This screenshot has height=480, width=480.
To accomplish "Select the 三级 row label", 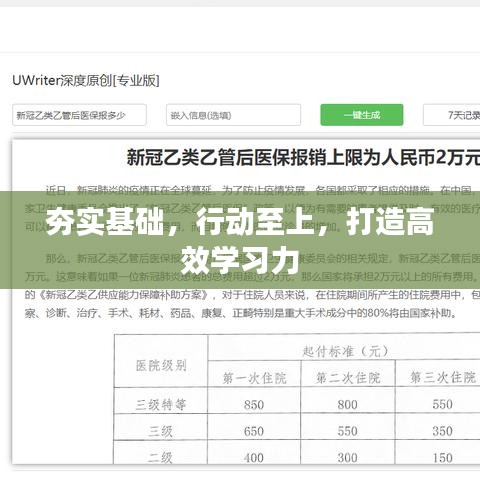I will [161, 431].
